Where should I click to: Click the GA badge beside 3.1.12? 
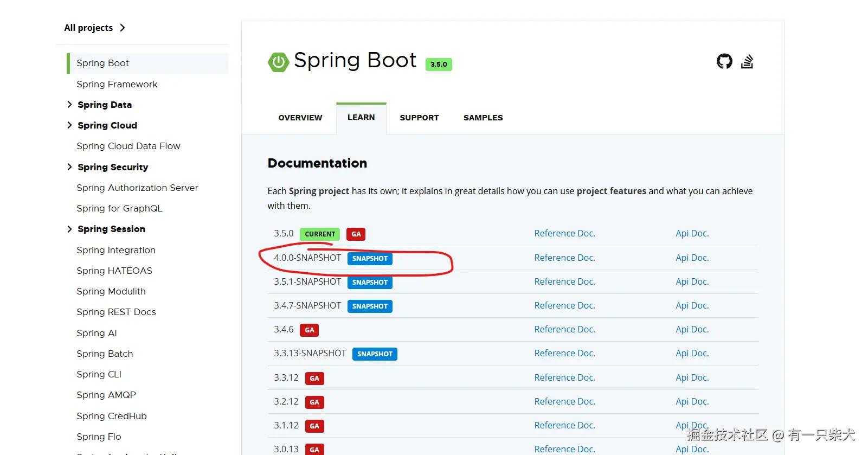314,426
